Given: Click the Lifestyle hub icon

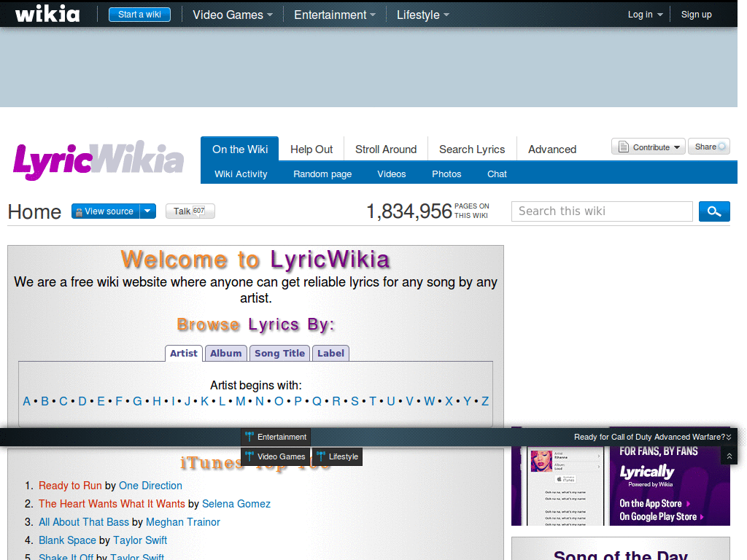Looking at the screenshot, I should (321, 456).
